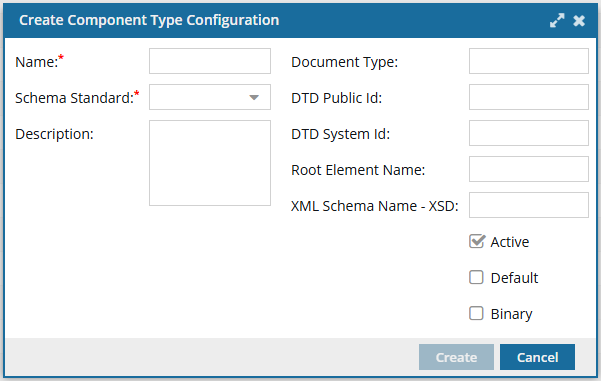Viewport: 601px width, 381px height.
Task: Click the Create button
Action: [456, 357]
